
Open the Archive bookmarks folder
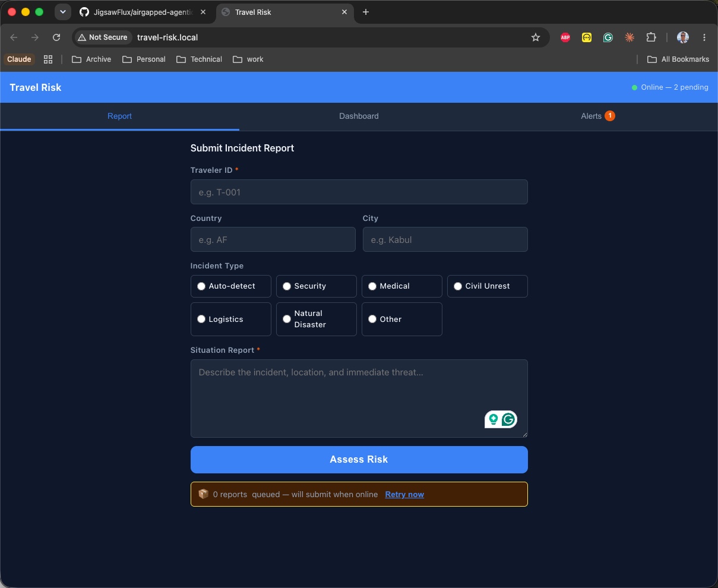(91, 59)
